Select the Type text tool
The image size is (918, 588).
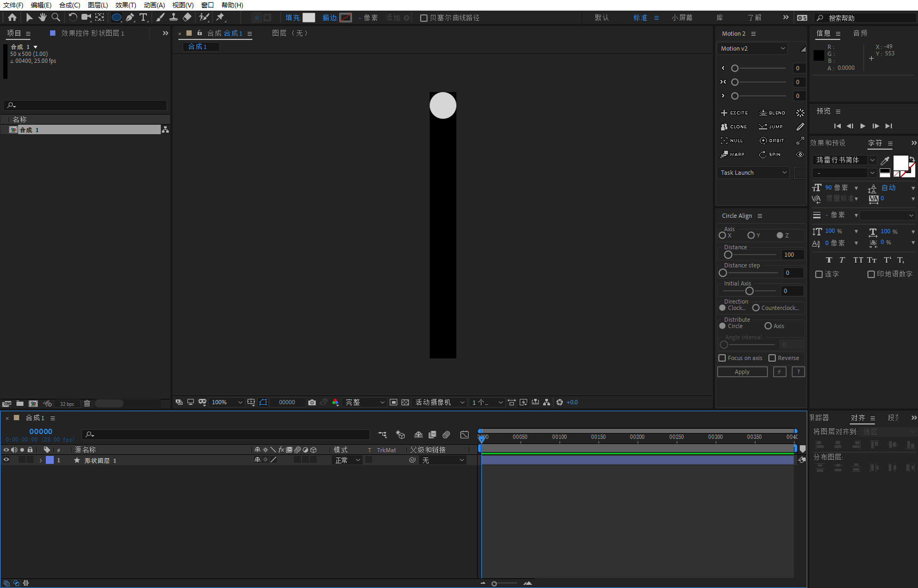point(143,18)
